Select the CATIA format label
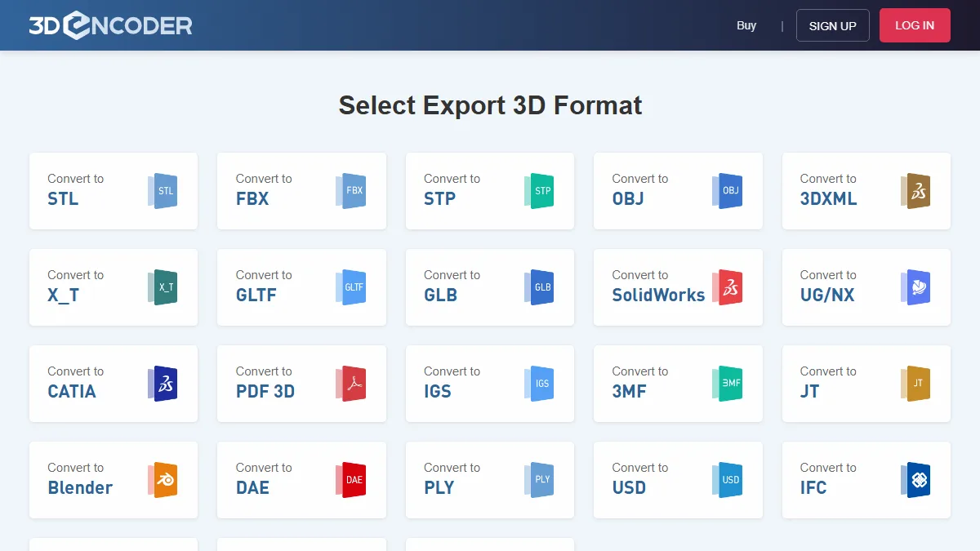The image size is (980, 551). pos(72,391)
